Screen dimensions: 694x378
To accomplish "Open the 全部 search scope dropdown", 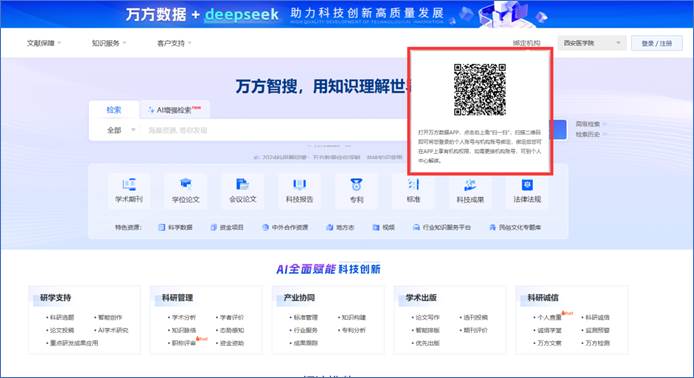I will coord(121,130).
